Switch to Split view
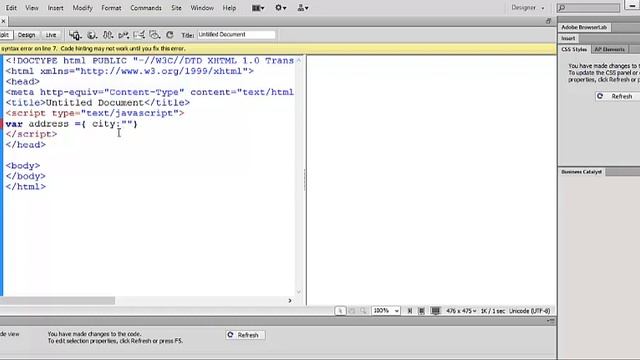The width and height of the screenshot is (640, 360). tap(5, 35)
